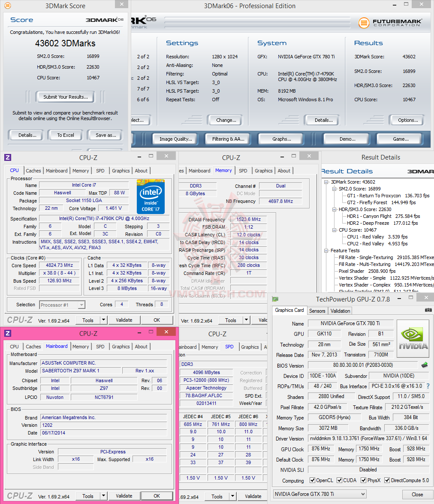This screenshot has width=434, height=504.
Task: Click Bus Interface question mark icon
Action: point(428,386)
